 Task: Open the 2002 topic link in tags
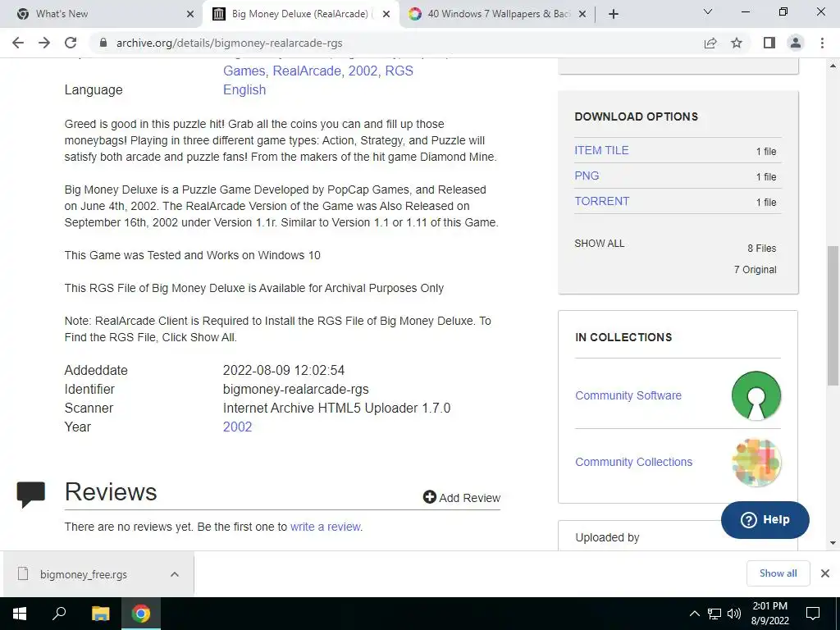tap(363, 71)
